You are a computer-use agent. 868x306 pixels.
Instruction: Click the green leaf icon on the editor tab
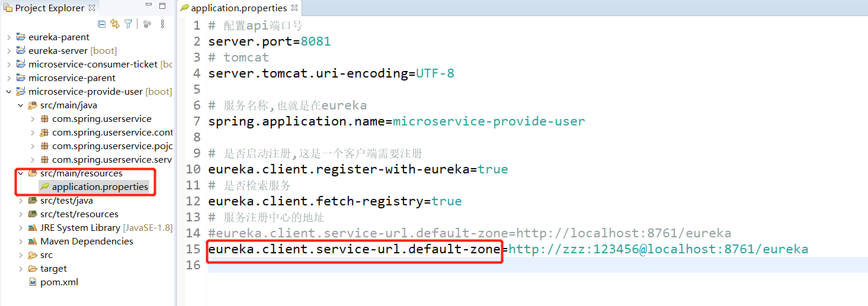pyautogui.click(x=184, y=8)
